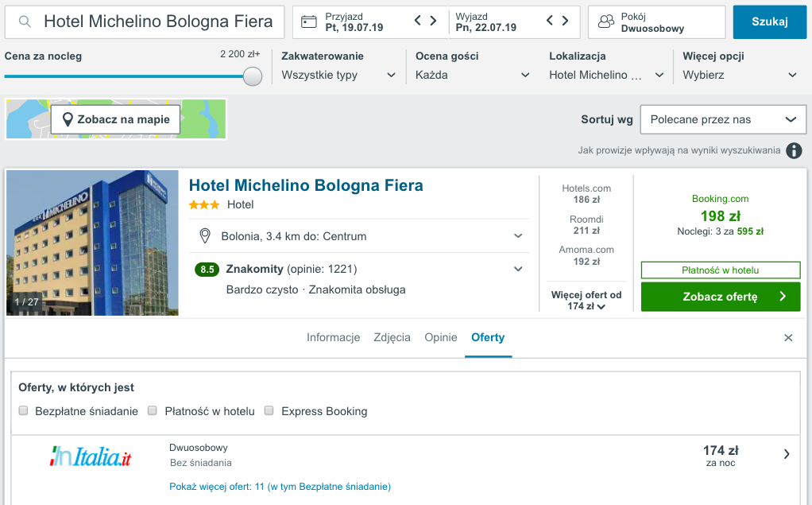The width and height of the screenshot is (812, 505).
Task: Click the location pin by Bolonia
Action: [x=205, y=236]
